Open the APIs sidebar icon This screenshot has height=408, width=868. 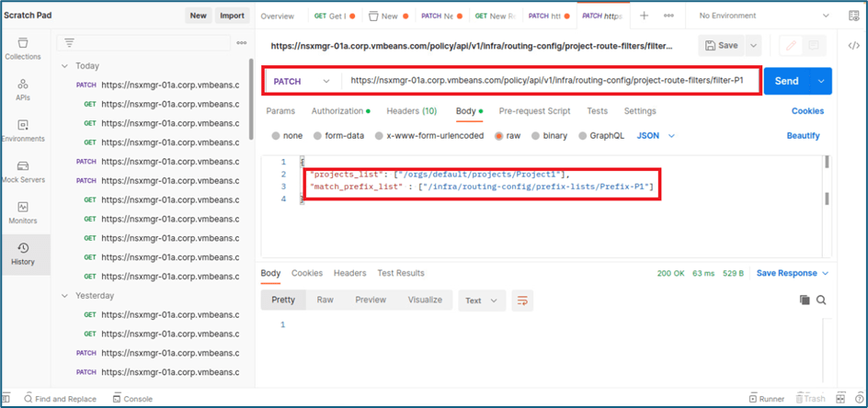pyautogui.click(x=23, y=88)
